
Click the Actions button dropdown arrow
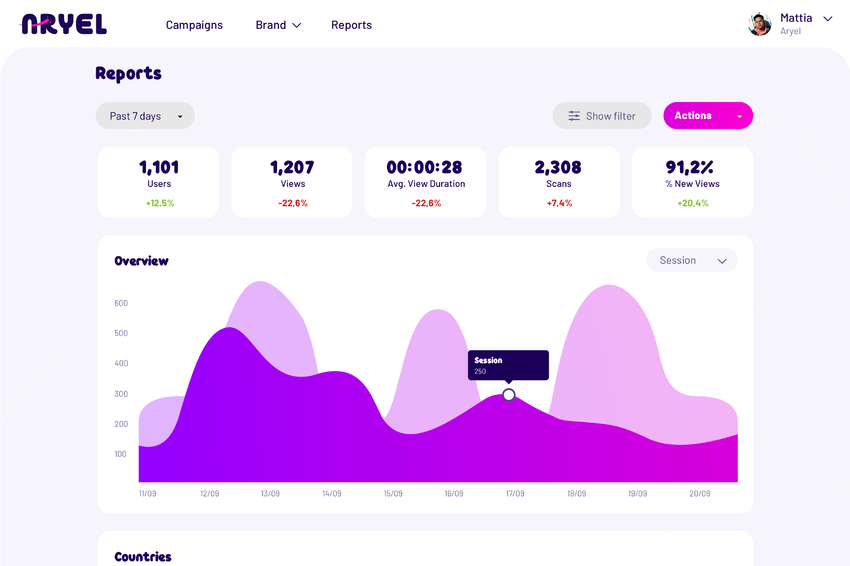tap(740, 117)
